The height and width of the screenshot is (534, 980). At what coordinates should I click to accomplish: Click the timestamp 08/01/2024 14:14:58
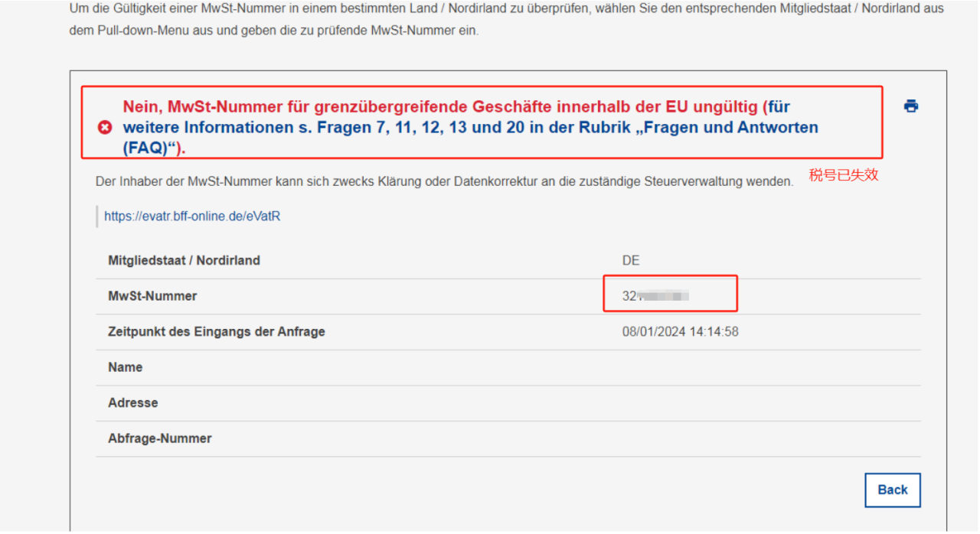coord(680,331)
